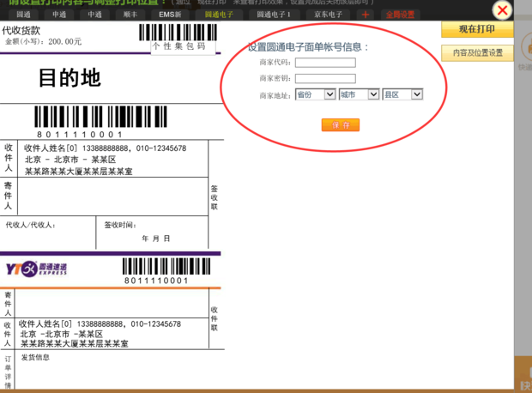Click the upper 8011110001 tracking barcode
The image size is (532, 393).
[x=100, y=117]
